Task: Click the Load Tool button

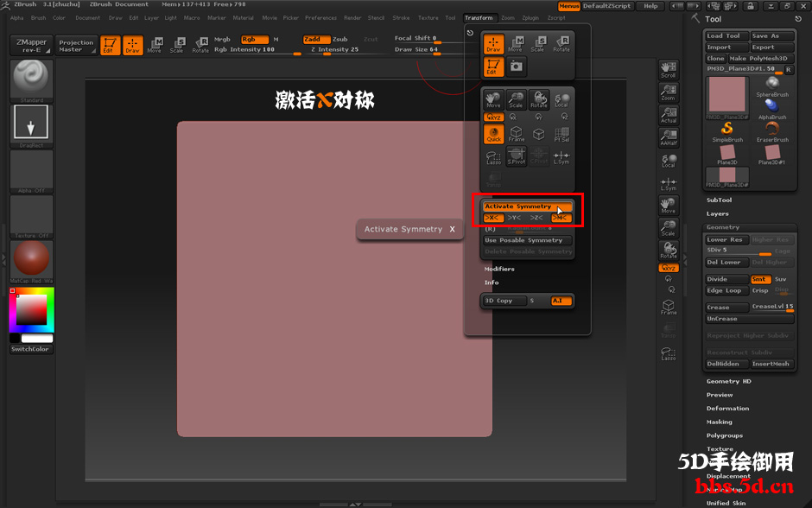Action: point(727,35)
